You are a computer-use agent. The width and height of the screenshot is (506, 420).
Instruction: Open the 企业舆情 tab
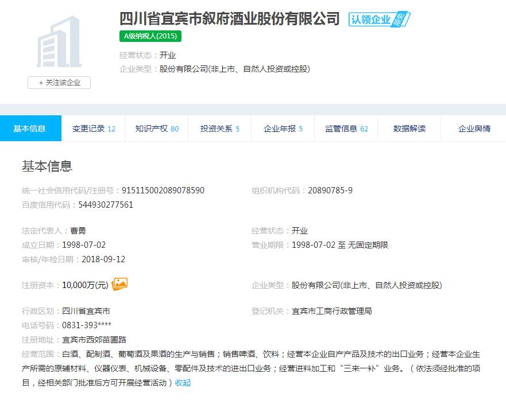474,129
